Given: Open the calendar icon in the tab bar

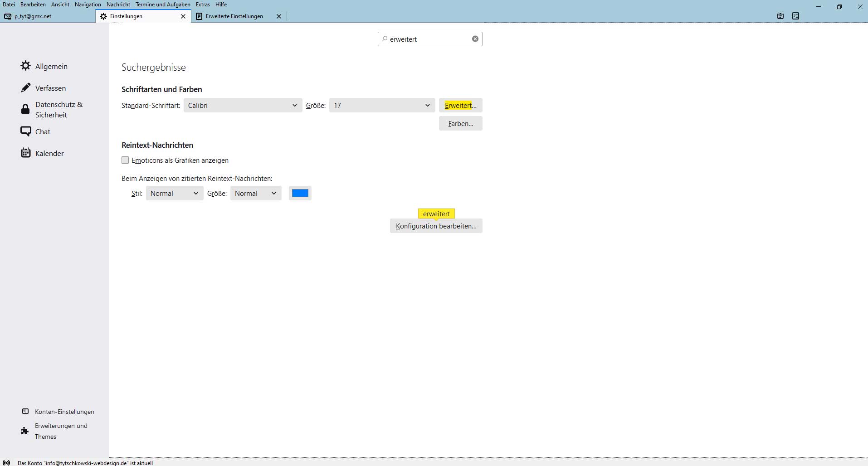Looking at the screenshot, I should [x=780, y=16].
